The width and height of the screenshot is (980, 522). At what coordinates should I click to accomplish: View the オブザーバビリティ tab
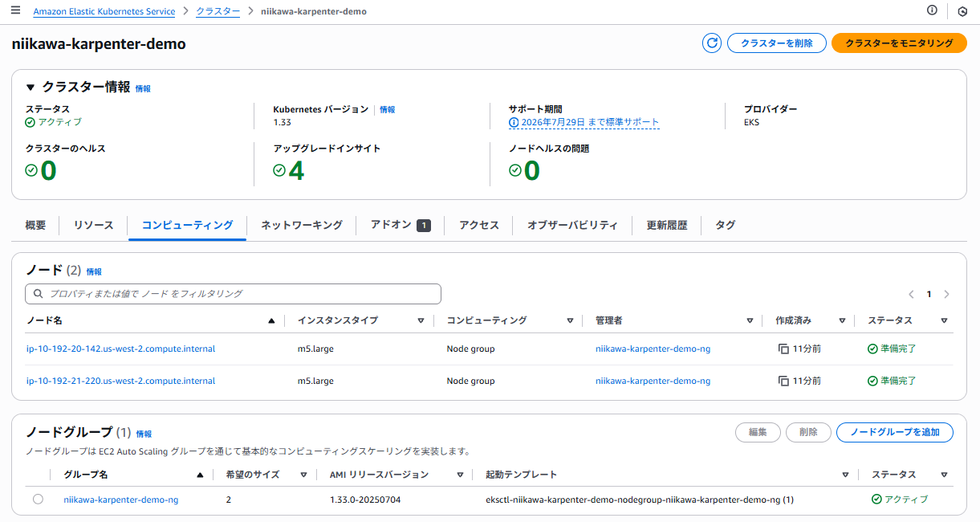tap(572, 226)
